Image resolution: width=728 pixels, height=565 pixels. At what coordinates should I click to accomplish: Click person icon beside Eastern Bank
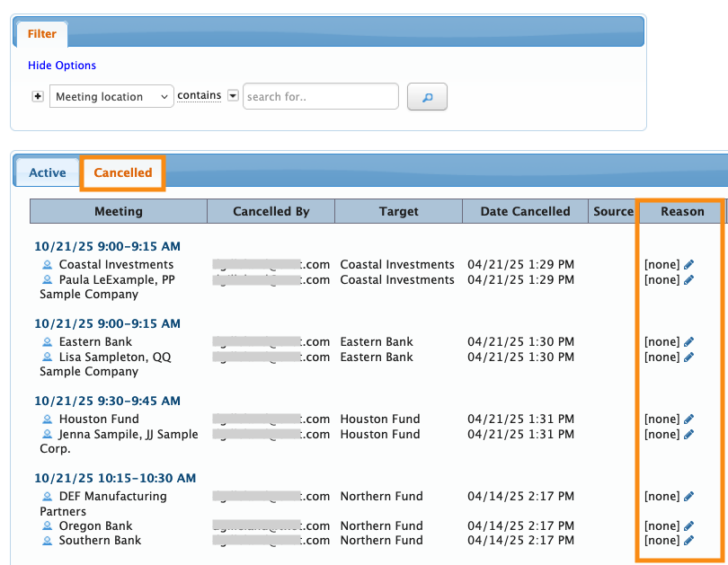pos(48,342)
